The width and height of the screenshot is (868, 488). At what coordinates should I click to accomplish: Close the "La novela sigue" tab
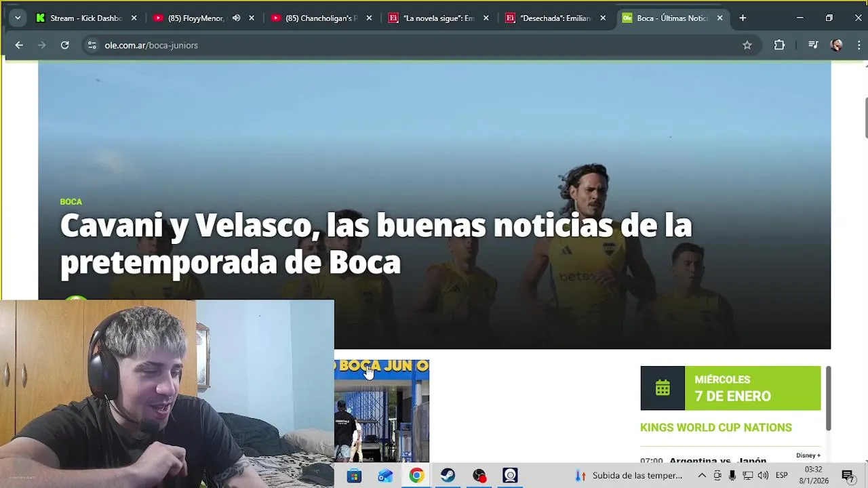486,18
